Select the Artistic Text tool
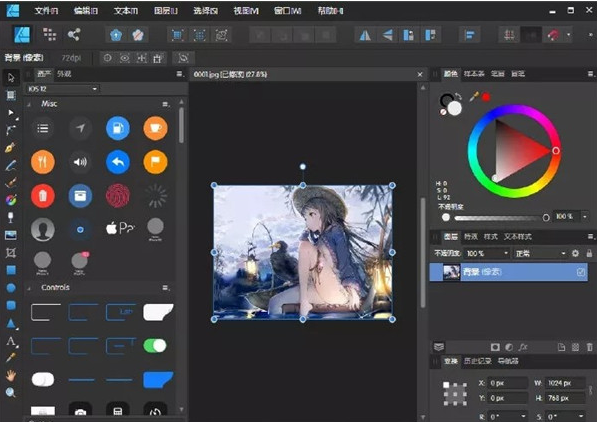This screenshot has width=597, height=422. (11, 341)
